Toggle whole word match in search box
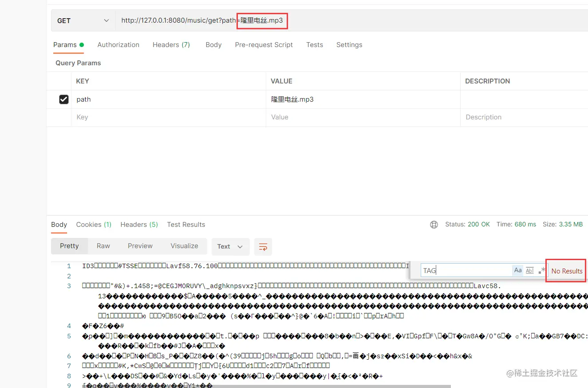 529,270
